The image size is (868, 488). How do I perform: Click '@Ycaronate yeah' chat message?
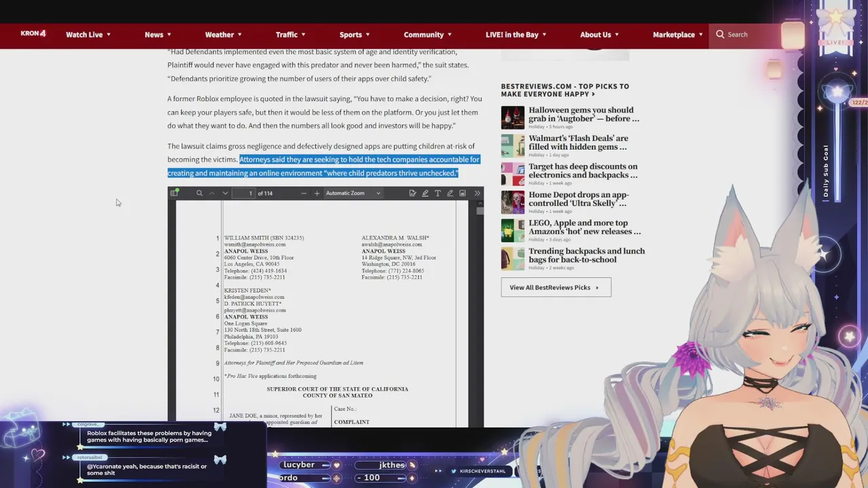click(146, 470)
